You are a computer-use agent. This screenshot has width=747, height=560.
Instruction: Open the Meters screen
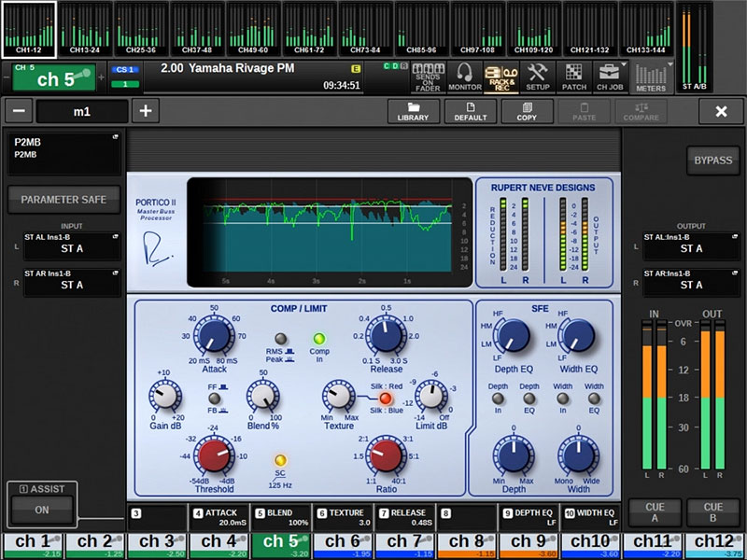(x=651, y=77)
